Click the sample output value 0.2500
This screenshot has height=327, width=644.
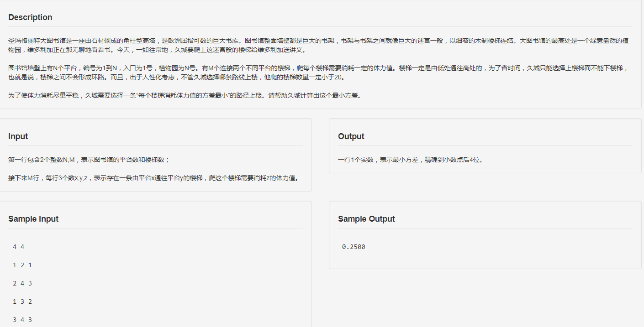[354, 247]
